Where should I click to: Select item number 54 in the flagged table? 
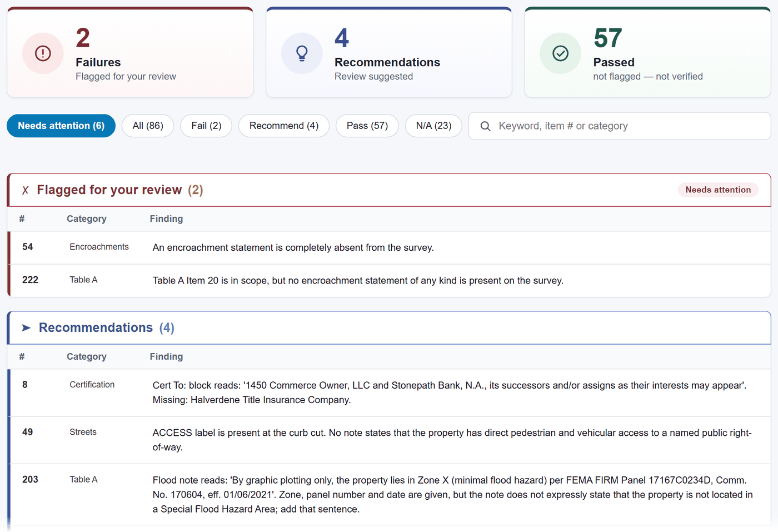click(x=28, y=247)
